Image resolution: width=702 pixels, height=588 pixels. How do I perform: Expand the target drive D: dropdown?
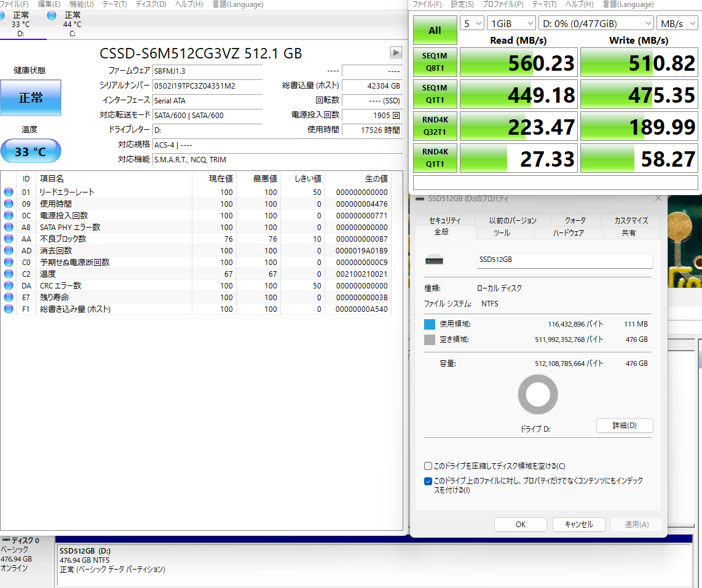pyautogui.click(x=595, y=23)
